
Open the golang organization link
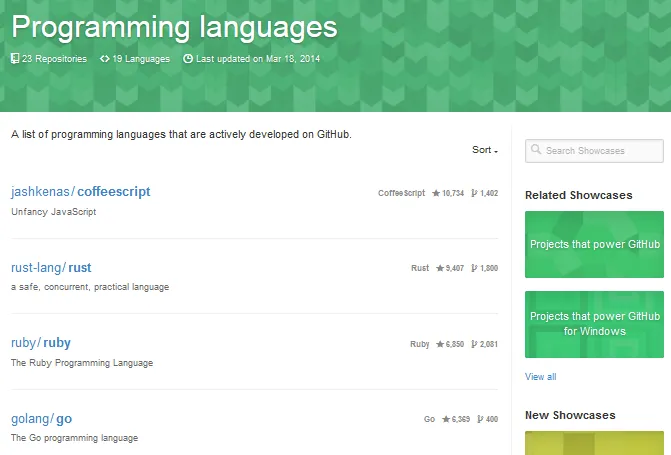click(30, 419)
